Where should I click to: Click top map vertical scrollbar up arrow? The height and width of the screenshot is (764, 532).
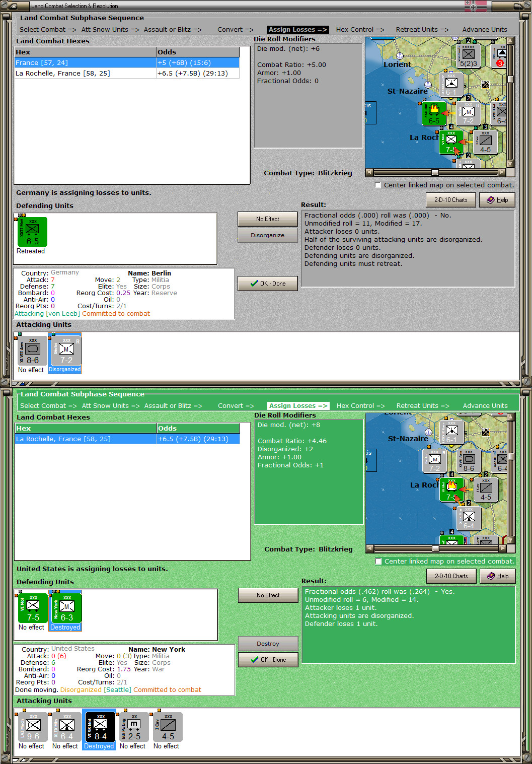510,41
